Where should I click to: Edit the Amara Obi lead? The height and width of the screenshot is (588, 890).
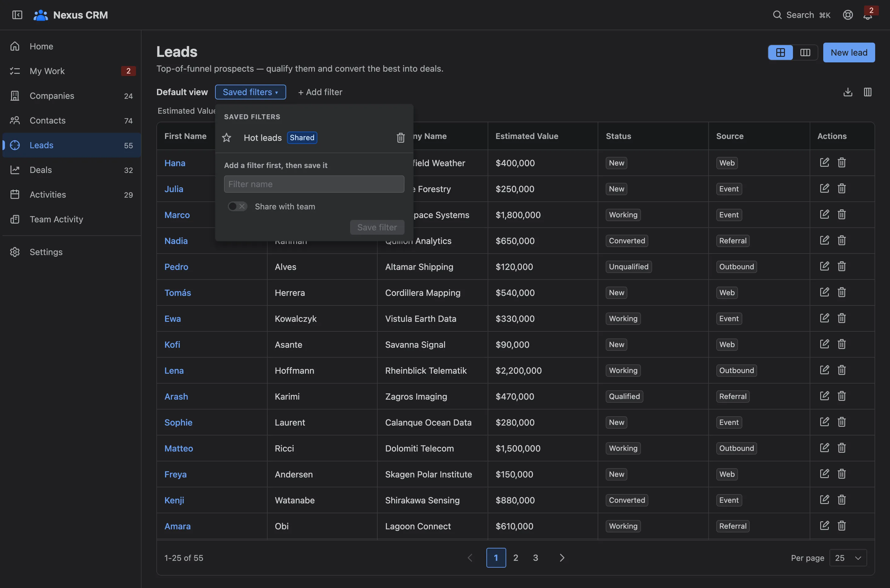[x=824, y=526]
